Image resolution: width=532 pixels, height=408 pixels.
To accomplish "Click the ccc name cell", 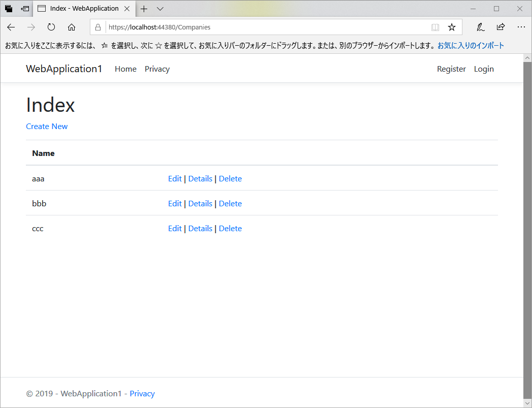I will 38,229.
